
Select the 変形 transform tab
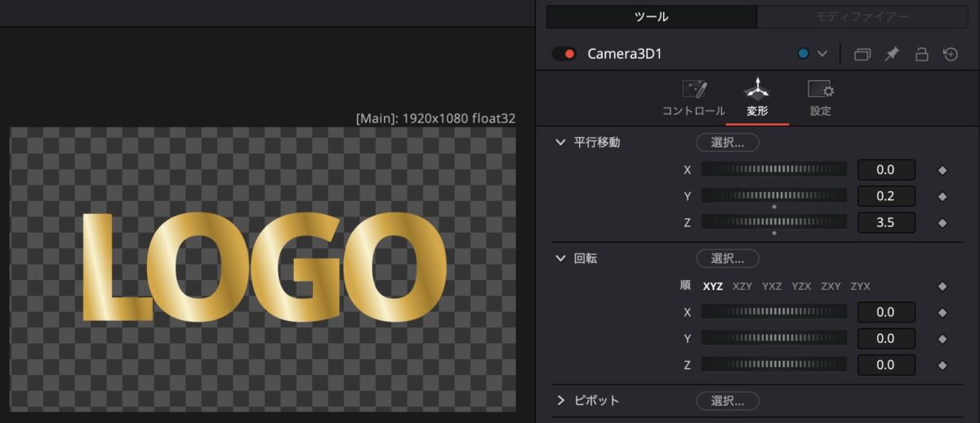pyautogui.click(x=757, y=98)
